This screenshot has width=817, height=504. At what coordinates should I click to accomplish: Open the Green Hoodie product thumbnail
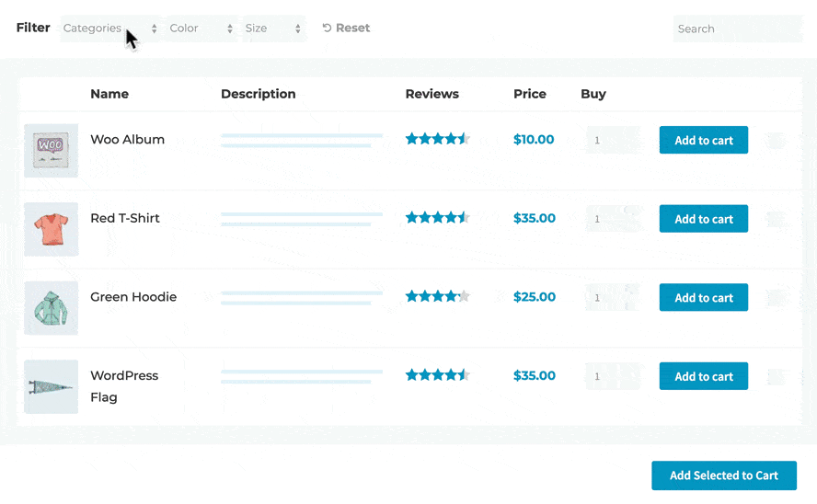point(52,308)
